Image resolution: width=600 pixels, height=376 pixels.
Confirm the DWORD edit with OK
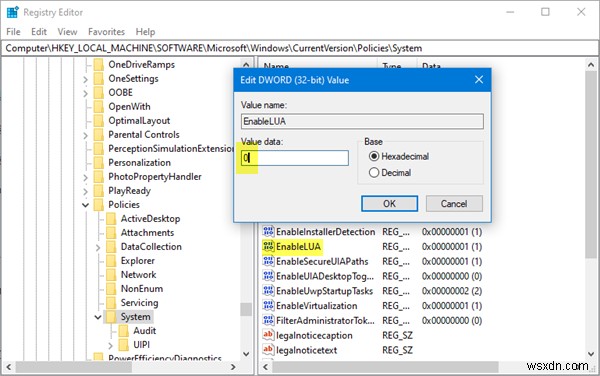(x=390, y=203)
